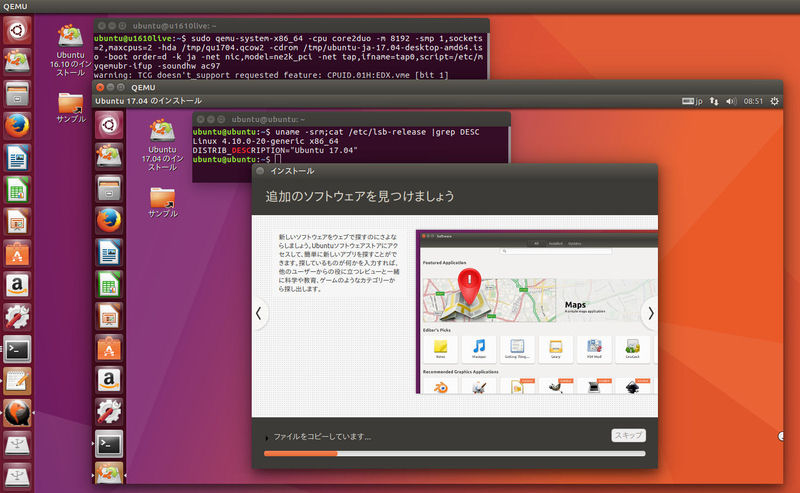Launch Firefox from the host launcher
This screenshot has width=800, height=493.
coord(17,126)
